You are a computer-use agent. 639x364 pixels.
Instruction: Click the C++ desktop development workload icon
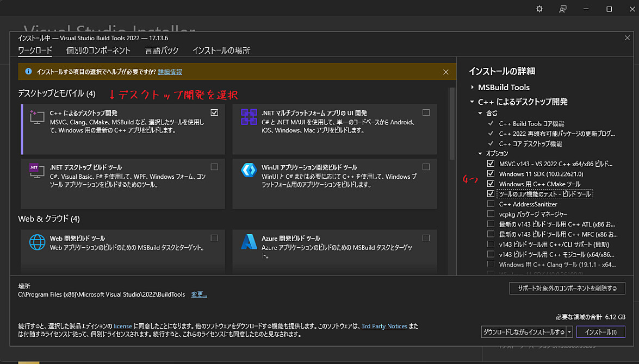tap(36, 116)
